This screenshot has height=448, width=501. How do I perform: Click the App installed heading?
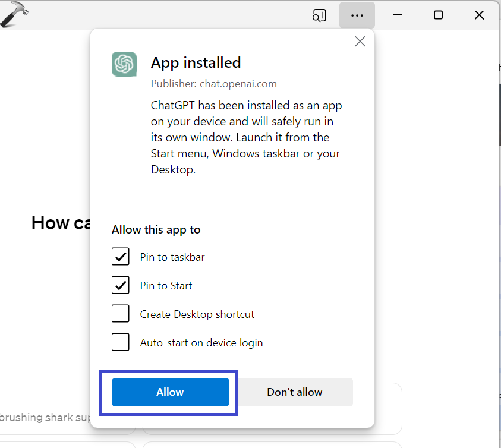tap(196, 63)
